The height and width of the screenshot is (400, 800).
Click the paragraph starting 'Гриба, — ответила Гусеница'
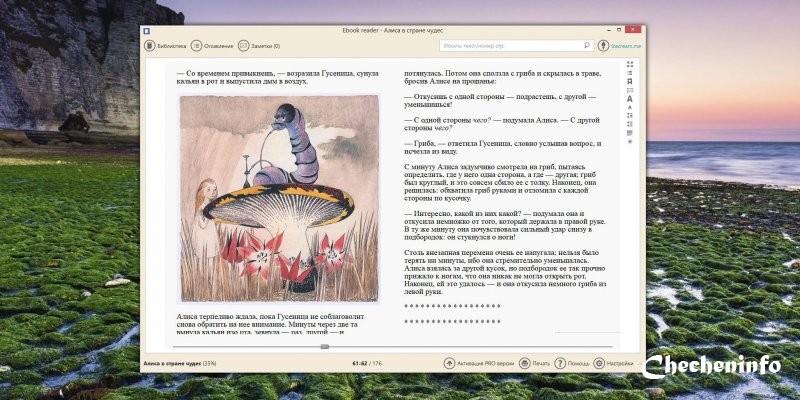pyautogui.click(x=503, y=147)
